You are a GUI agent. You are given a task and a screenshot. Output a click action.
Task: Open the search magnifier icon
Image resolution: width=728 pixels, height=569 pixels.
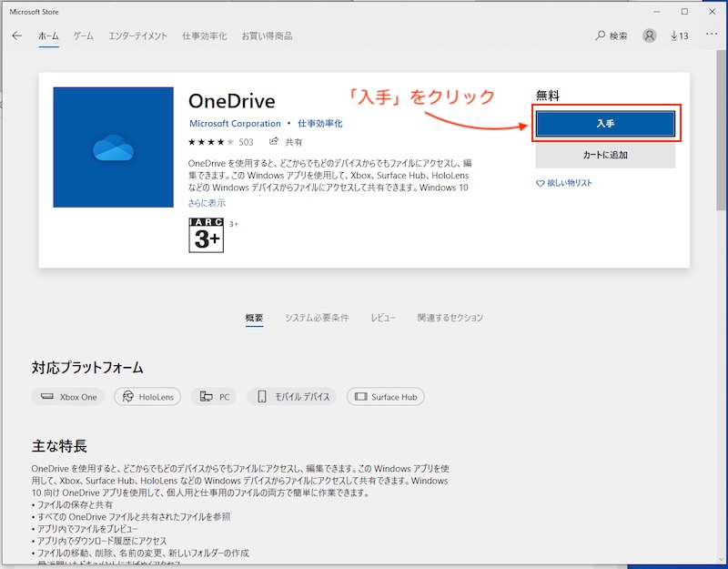click(601, 36)
